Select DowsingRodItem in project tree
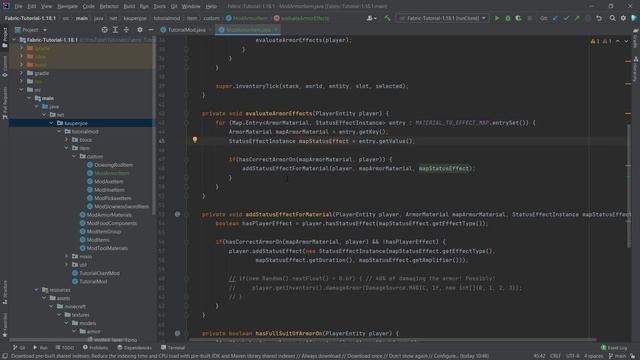Screen dimensions: 640x360 [x=113, y=165]
